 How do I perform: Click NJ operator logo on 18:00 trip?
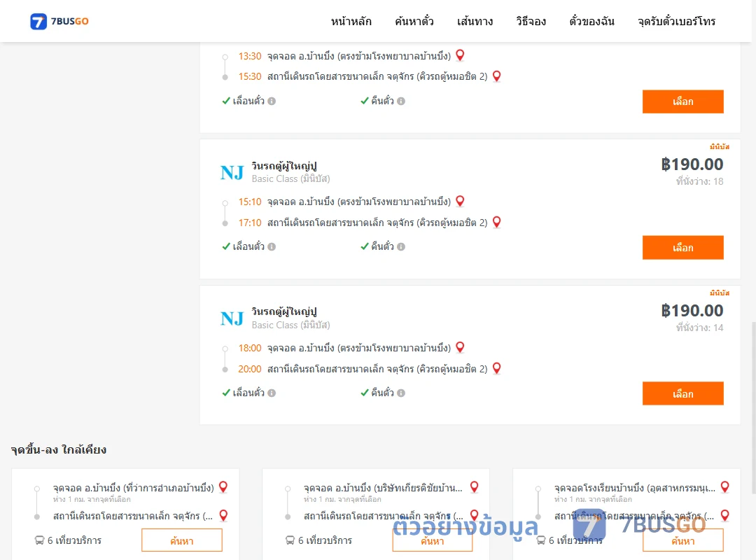pyautogui.click(x=232, y=318)
